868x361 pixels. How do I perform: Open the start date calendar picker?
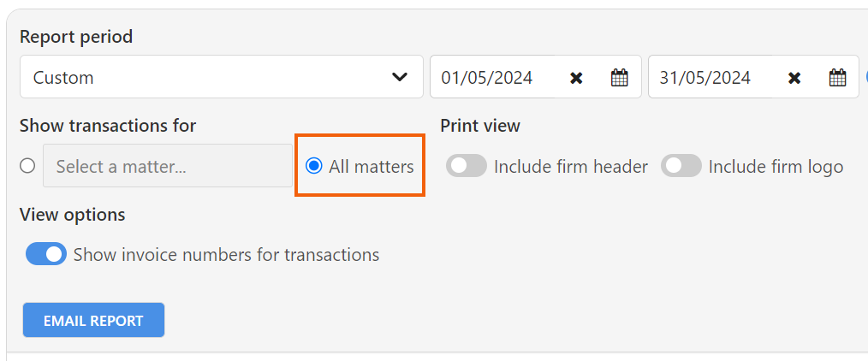[x=620, y=77]
